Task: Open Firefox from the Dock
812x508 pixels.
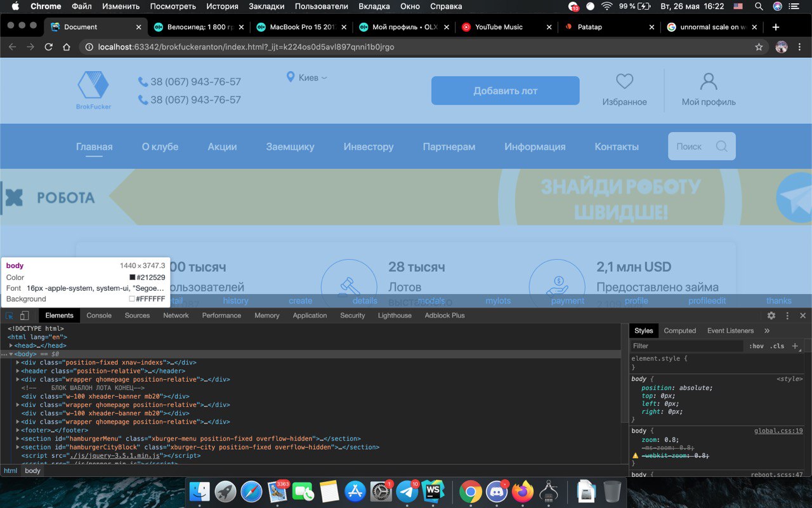Action: click(x=523, y=491)
